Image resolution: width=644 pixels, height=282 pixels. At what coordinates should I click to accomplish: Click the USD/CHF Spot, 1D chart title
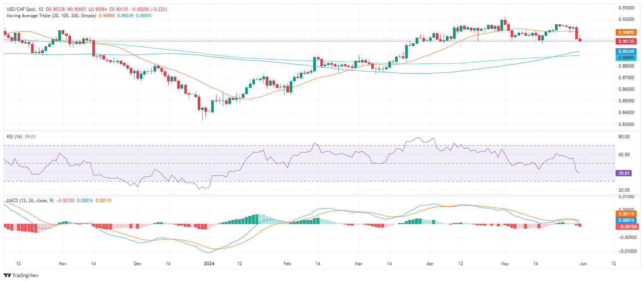pyautogui.click(x=25, y=9)
